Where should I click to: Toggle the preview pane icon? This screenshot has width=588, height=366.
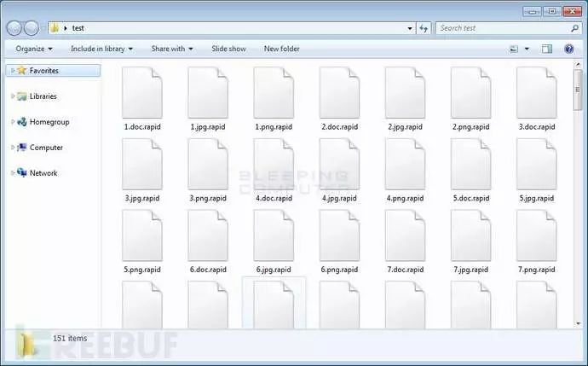[547, 49]
